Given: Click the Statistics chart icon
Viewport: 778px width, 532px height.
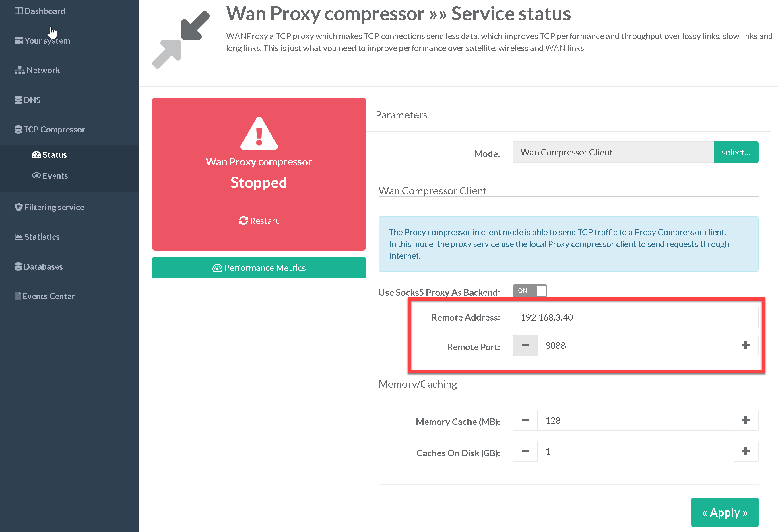Looking at the screenshot, I should (18, 237).
